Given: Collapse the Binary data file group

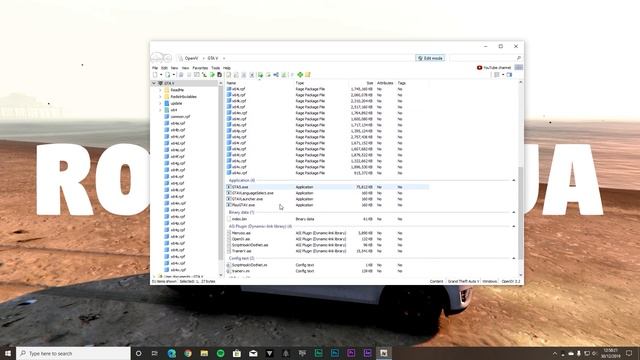Looking at the screenshot, I should (x=514, y=213).
